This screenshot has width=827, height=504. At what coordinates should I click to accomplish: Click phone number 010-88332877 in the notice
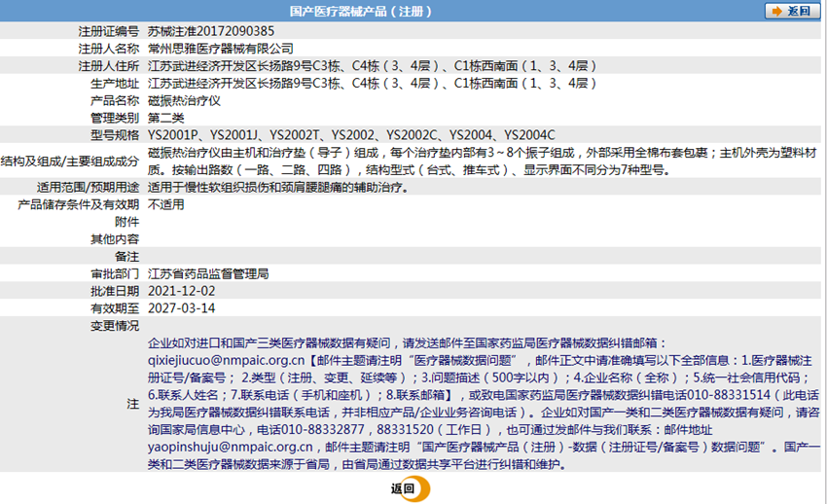point(323,430)
